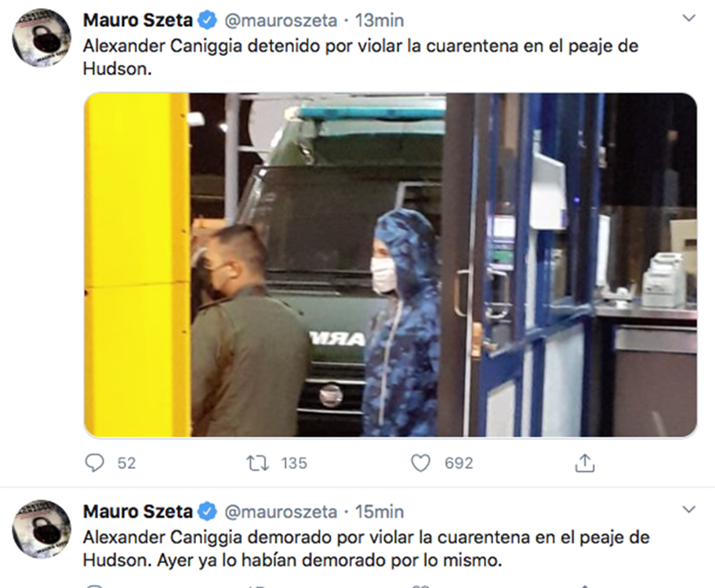
Task: Open the 15min timestamp link
Action: click(x=379, y=512)
